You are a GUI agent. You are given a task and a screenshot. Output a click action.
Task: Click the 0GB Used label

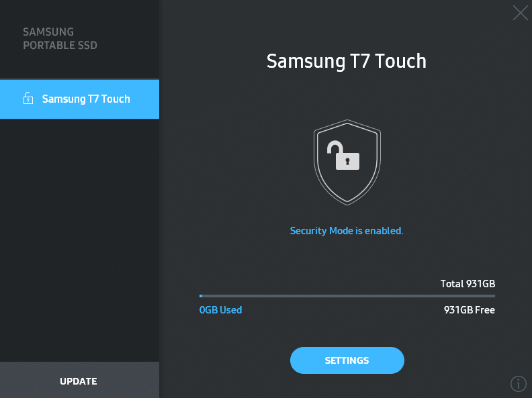[220, 310]
